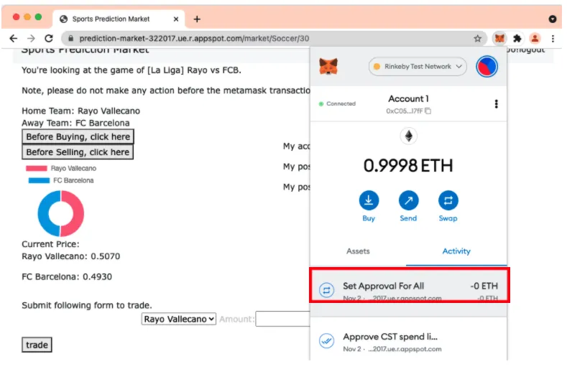Switch to the Assets tab

[x=358, y=251]
